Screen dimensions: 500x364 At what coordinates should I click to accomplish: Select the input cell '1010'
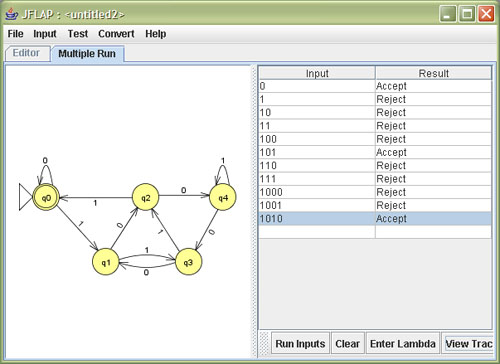pos(317,219)
